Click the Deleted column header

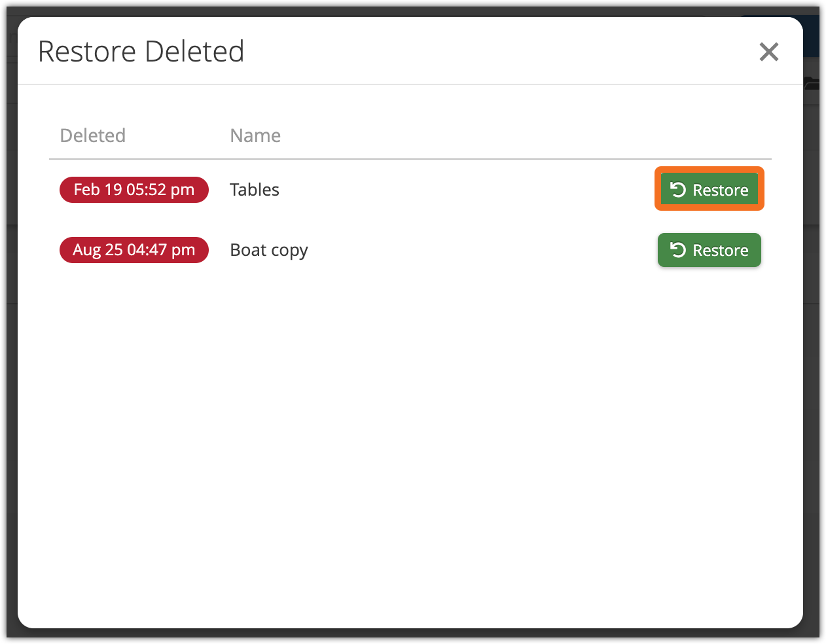click(93, 135)
